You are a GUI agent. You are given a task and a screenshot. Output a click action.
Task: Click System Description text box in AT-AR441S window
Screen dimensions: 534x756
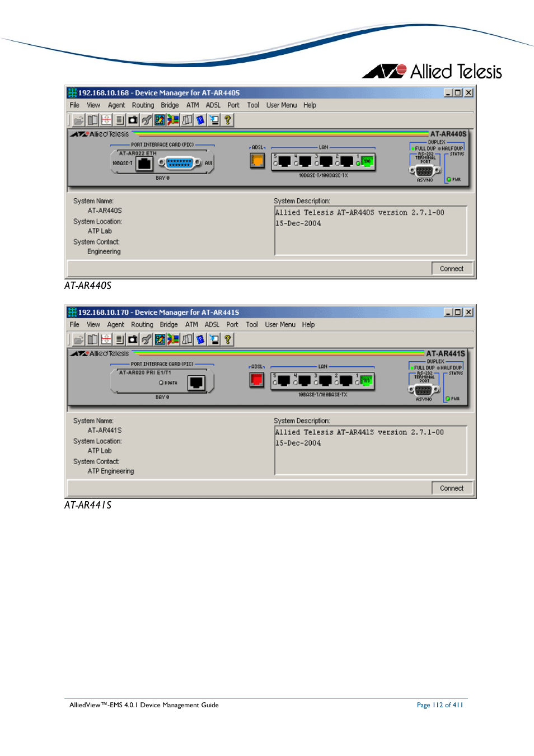(x=371, y=450)
